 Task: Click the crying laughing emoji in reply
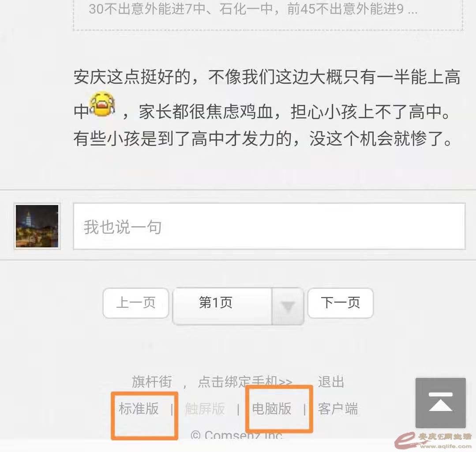(102, 105)
